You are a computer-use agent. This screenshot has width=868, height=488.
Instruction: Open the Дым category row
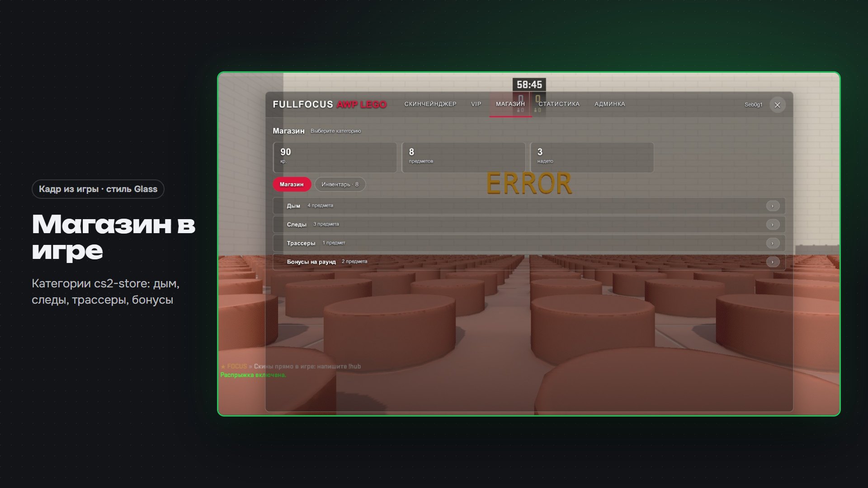pos(529,206)
